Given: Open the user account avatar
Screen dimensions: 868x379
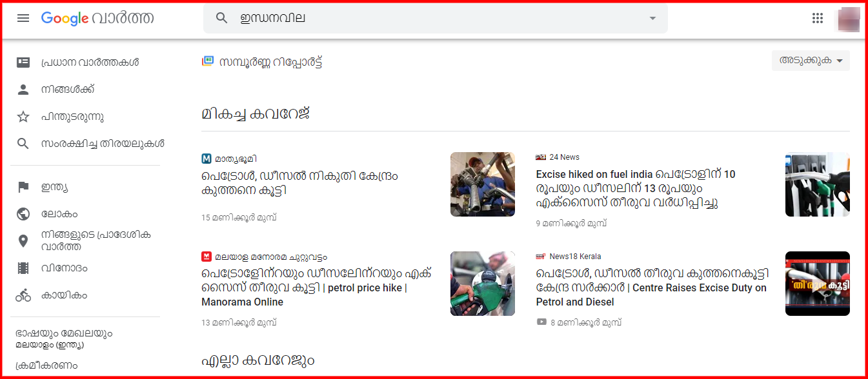Looking at the screenshot, I should pyautogui.click(x=849, y=18).
